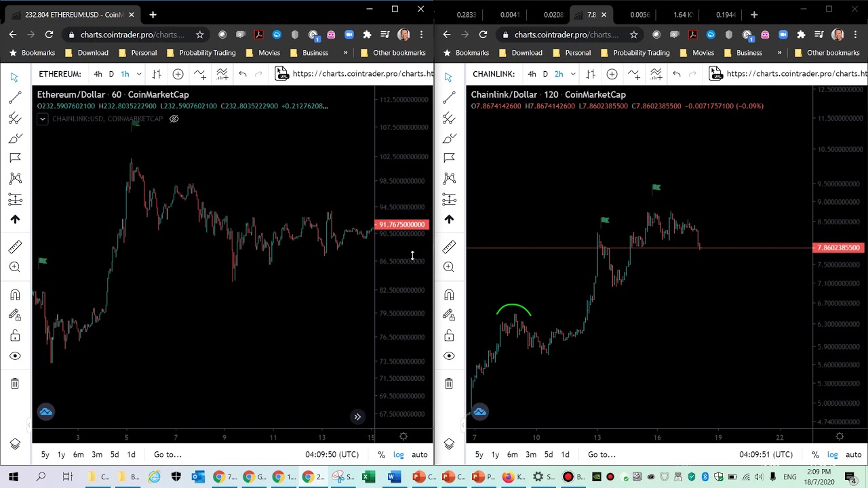Toggle magnet mode in the Chainlink chart

[449, 295]
